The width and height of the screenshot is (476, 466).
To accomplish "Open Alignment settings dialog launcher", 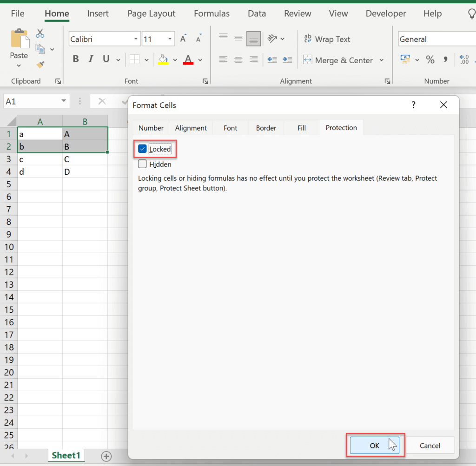I will click(x=387, y=81).
